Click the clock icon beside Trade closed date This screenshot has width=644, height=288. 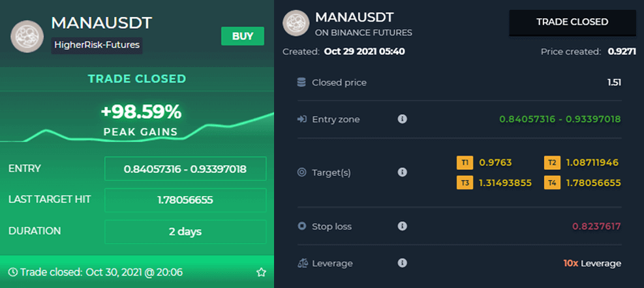[x=12, y=272]
